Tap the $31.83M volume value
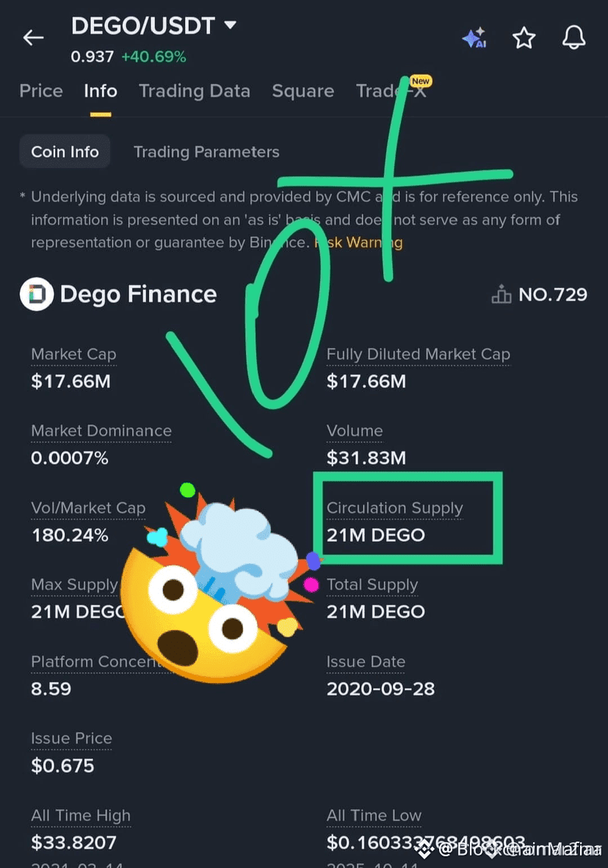 point(366,457)
